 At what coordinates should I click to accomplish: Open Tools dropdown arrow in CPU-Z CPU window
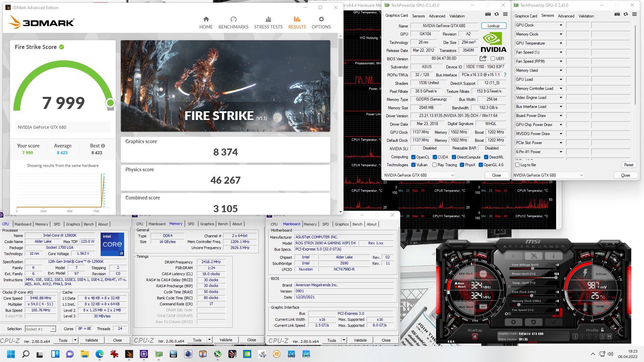pyautogui.click(x=75, y=340)
